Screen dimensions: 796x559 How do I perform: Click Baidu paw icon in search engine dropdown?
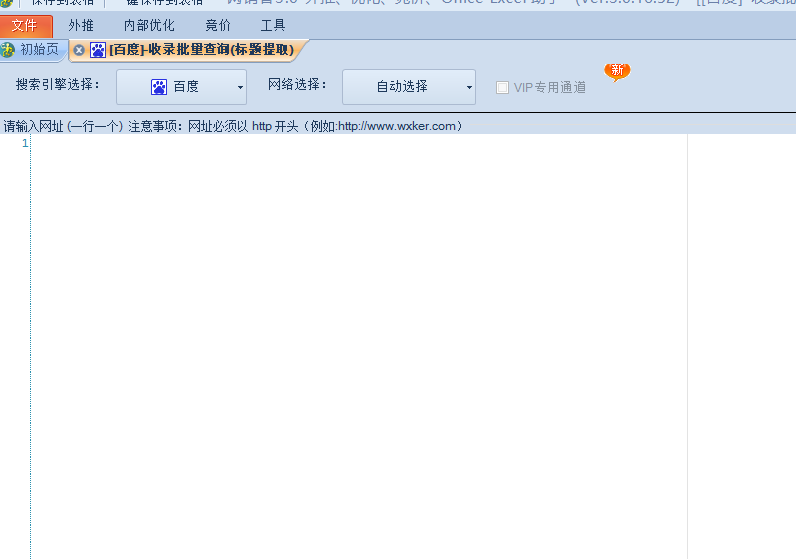pyautogui.click(x=159, y=87)
